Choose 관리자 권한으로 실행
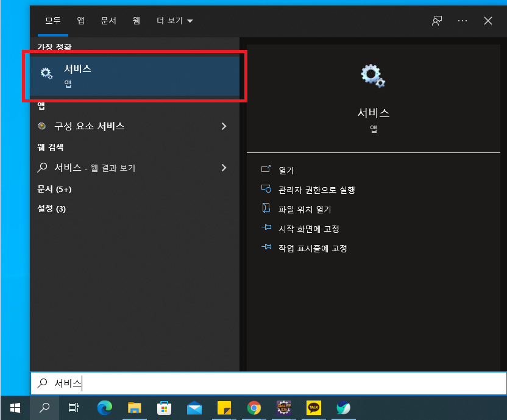 point(316,190)
